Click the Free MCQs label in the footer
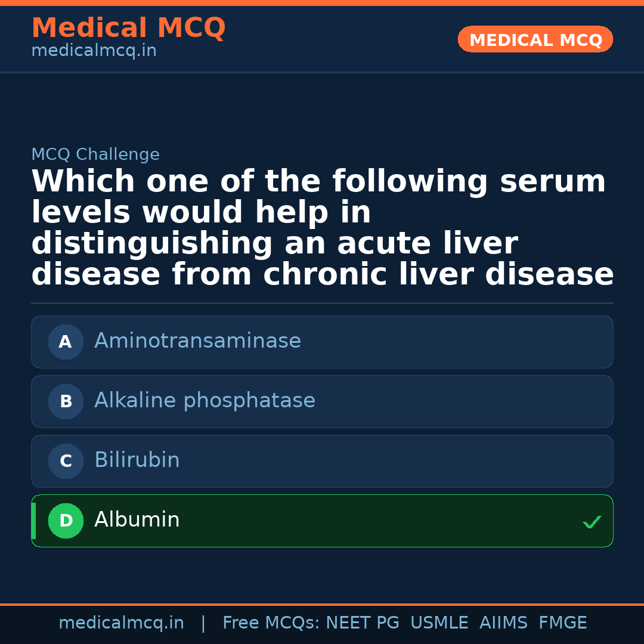 click(271, 623)
